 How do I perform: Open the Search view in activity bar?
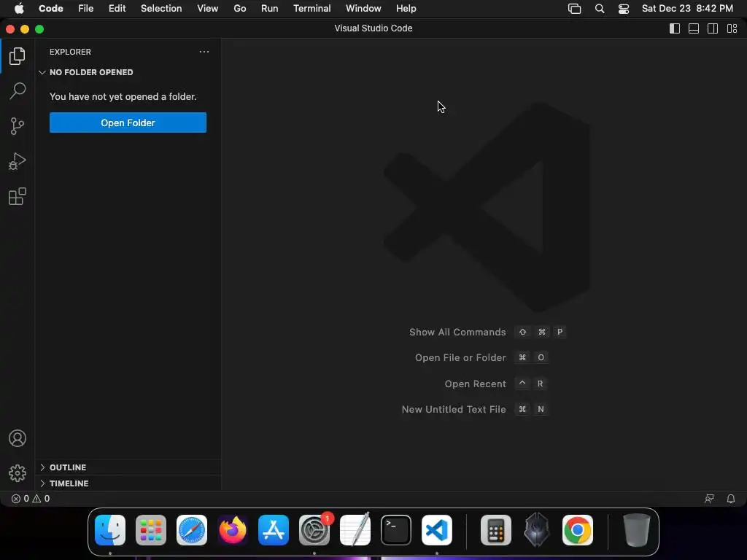(18, 91)
